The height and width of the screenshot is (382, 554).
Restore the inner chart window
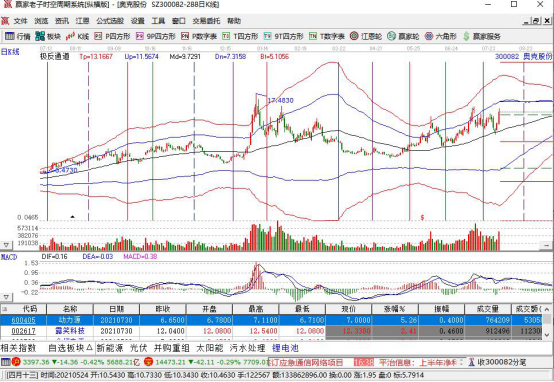tap(536, 21)
